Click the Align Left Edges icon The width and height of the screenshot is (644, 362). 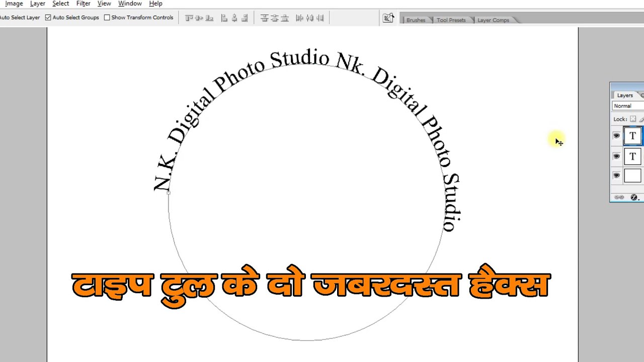tap(224, 18)
